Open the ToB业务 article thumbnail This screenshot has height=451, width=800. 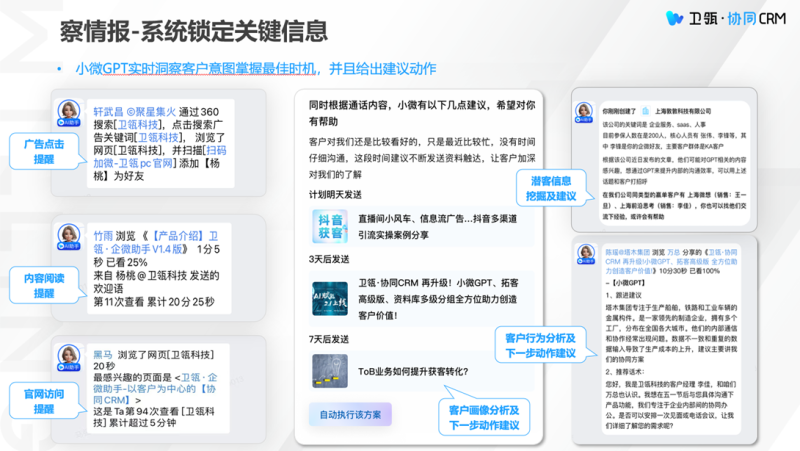329,371
